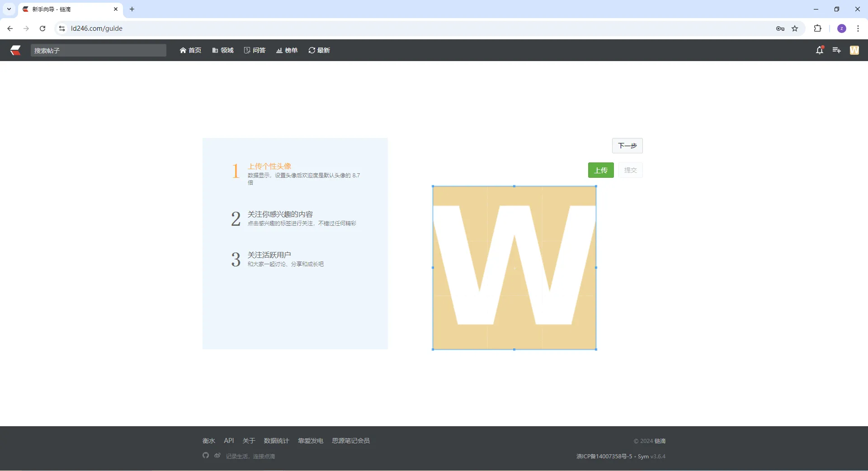Open the ICP备 registration link
868x471 pixels.
[x=604, y=456]
